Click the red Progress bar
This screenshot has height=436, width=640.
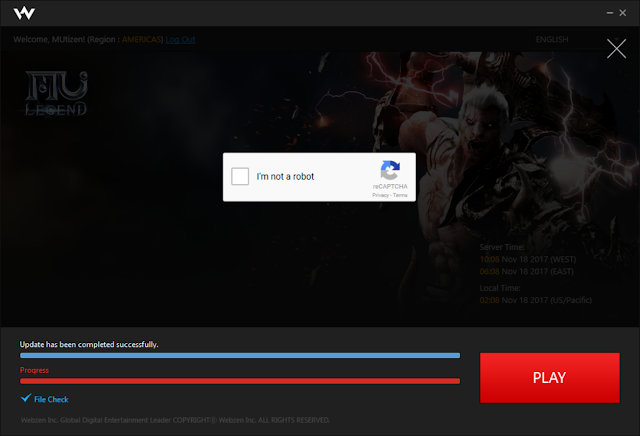(240, 381)
